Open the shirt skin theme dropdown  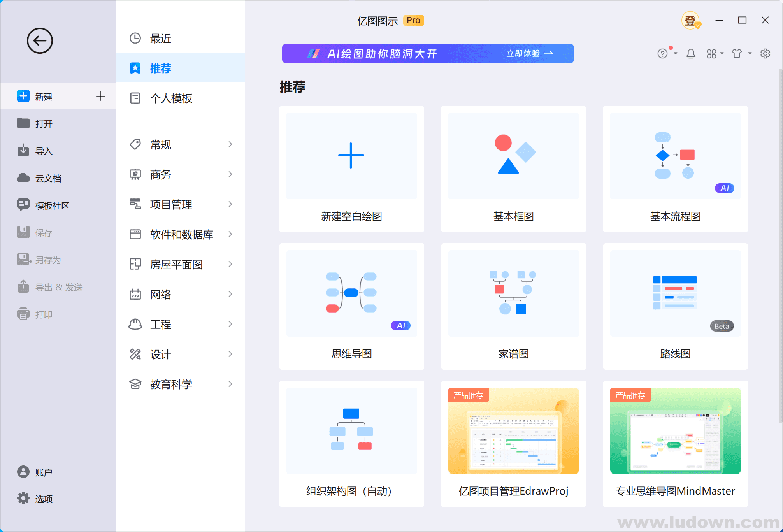point(741,54)
